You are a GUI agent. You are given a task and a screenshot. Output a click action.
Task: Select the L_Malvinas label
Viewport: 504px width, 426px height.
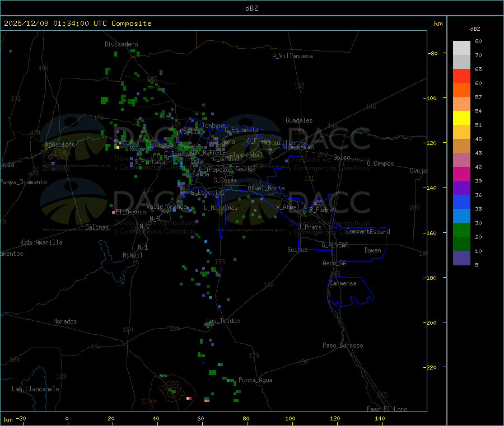221,208
